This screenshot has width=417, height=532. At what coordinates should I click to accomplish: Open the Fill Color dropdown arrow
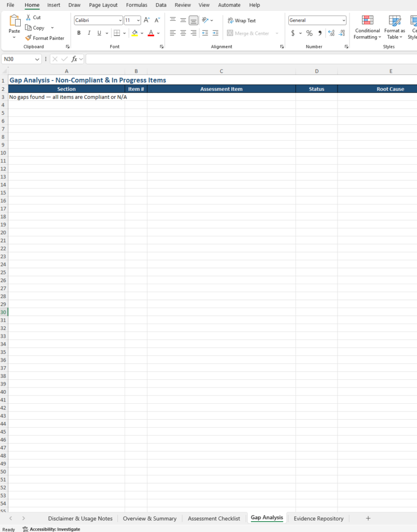coord(142,33)
